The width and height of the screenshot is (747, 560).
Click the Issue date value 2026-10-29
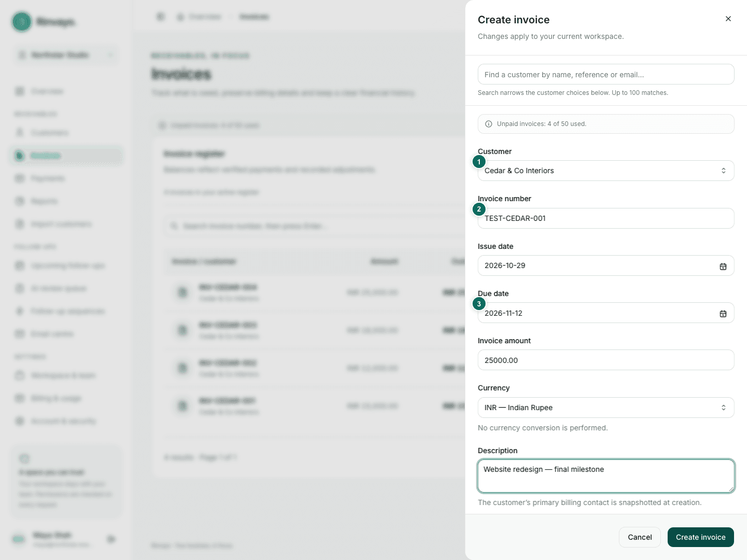505,265
